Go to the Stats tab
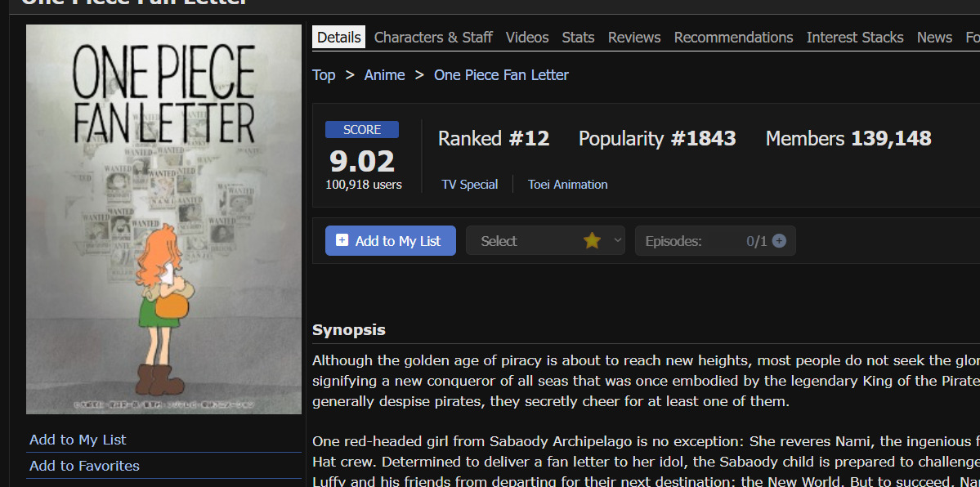 [578, 38]
